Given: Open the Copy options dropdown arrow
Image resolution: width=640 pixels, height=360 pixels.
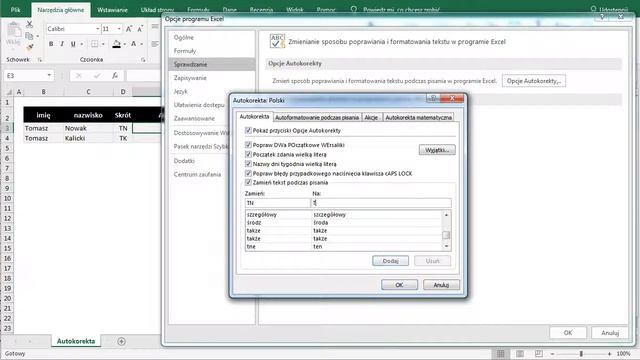Looking at the screenshot, I should [37, 36].
